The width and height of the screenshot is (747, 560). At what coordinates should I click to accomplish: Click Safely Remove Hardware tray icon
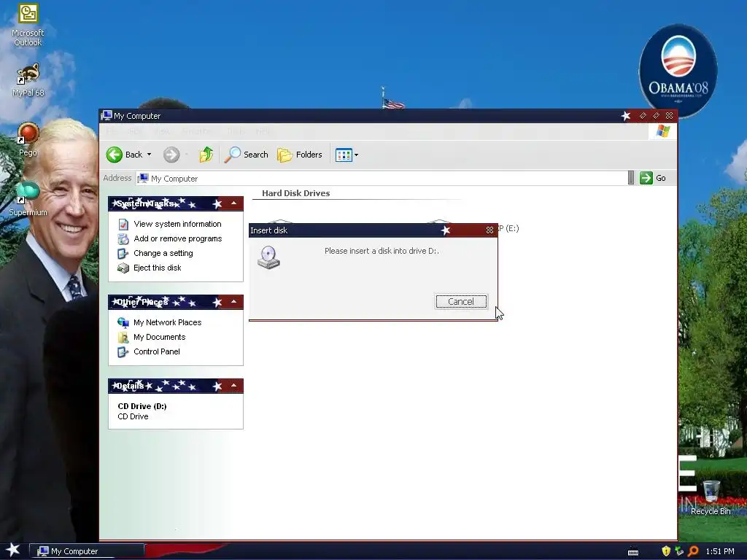pos(679,551)
